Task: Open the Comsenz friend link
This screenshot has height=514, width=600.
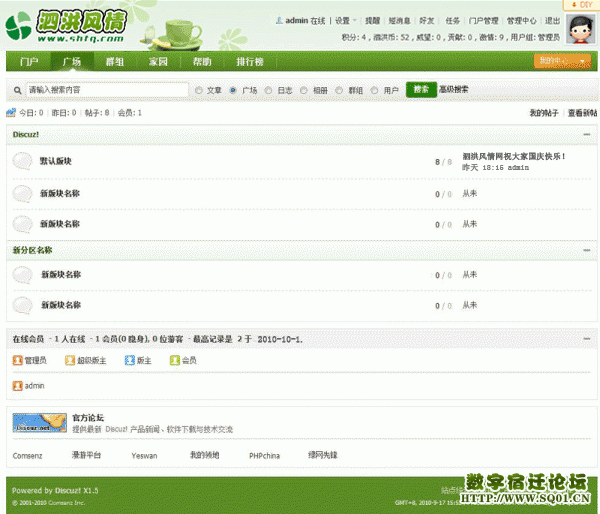Action: tap(28, 456)
